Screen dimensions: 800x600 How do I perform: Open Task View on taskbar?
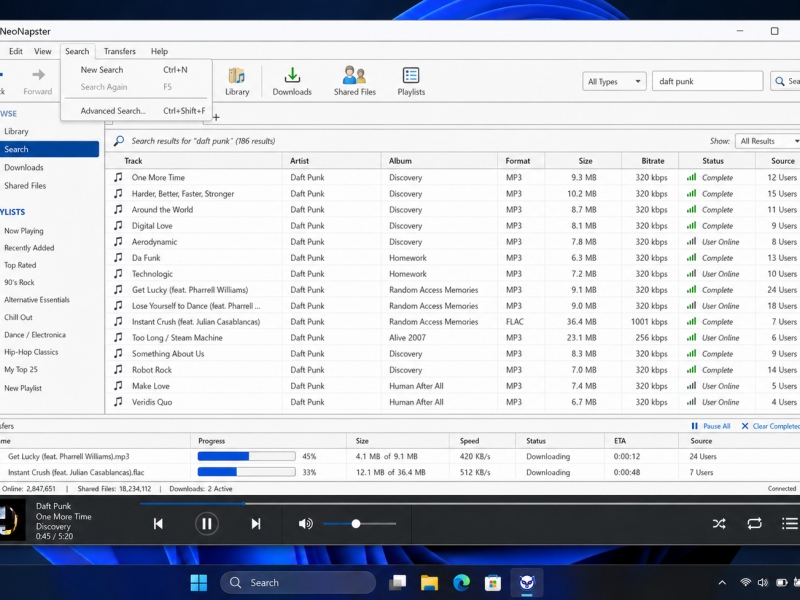[x=397, y=583]
